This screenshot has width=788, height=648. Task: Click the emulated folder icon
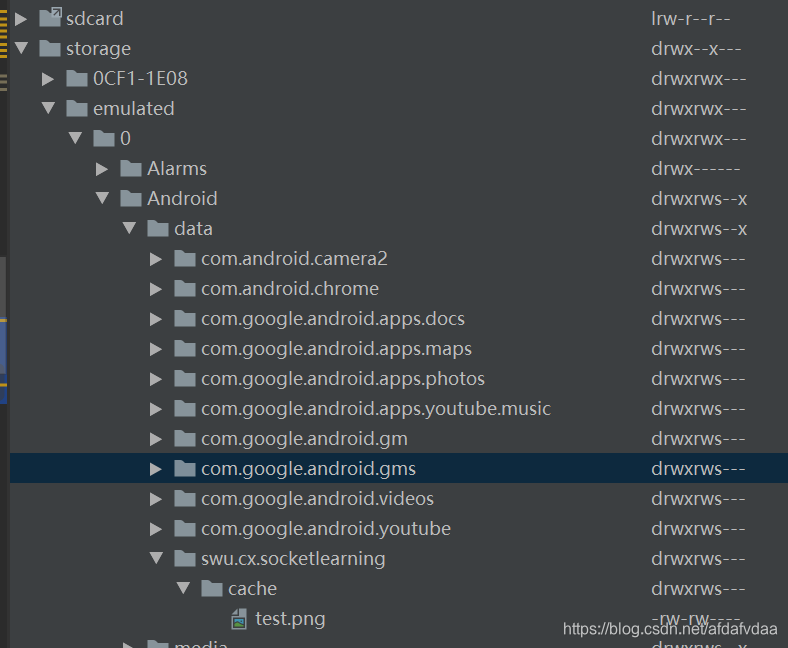click(77, 108)
